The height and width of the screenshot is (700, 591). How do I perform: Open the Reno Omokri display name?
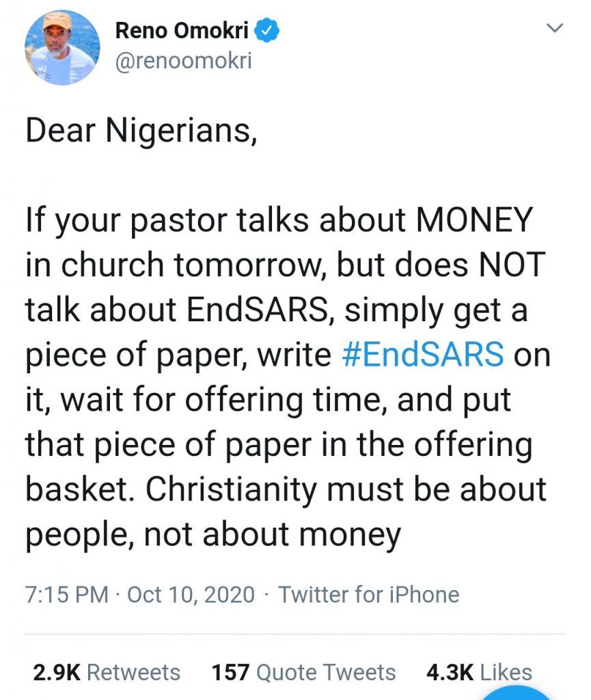[x=182, y=31]
